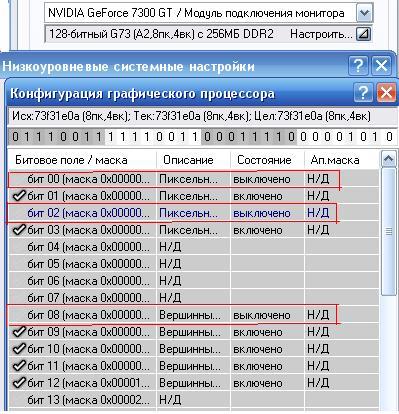Toggle checkbox for бит 01 row
This screenshot has height=414, width=399.
tap(19, 196)
